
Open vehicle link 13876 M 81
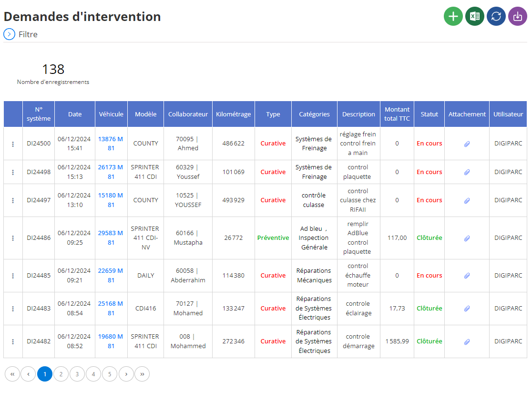pos(111,144)
